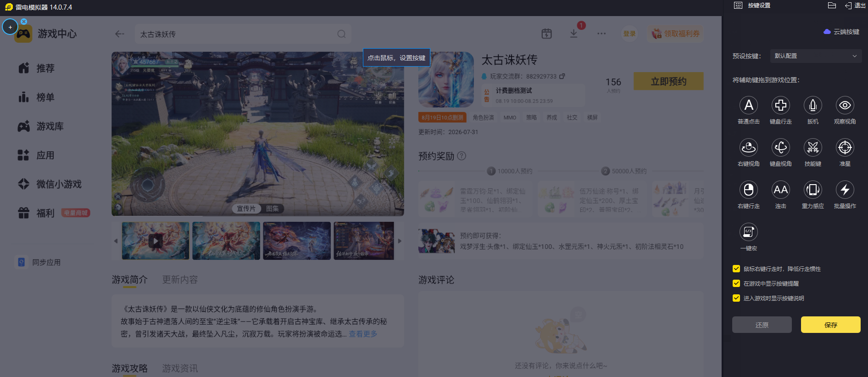Click the 领取福利券 button

676,34
